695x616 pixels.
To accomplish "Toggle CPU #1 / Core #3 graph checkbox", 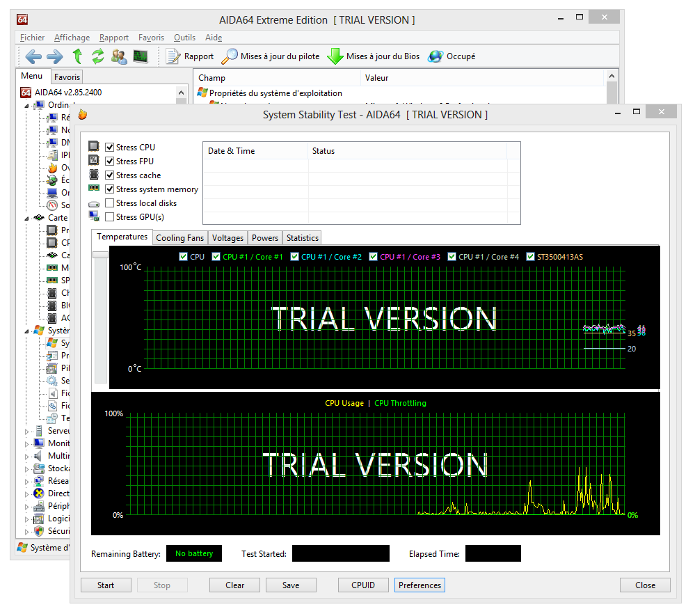I will (373, 257).
